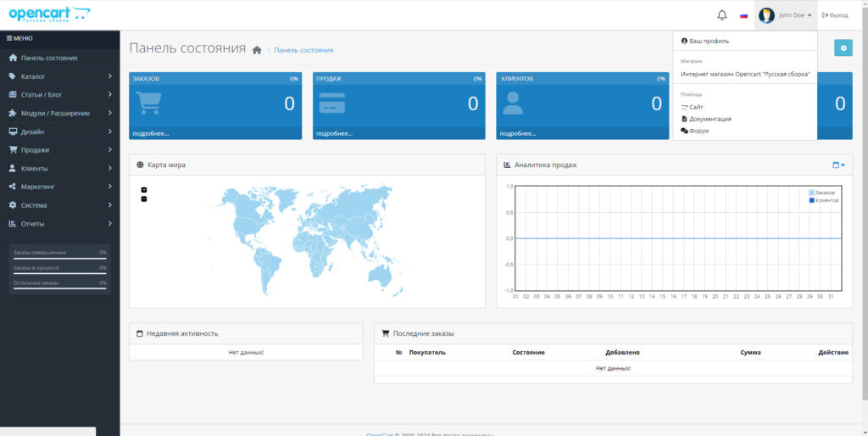Expand the Каталог sidebar menu
This screenshot has height=436, width=868.
[60, 75]
